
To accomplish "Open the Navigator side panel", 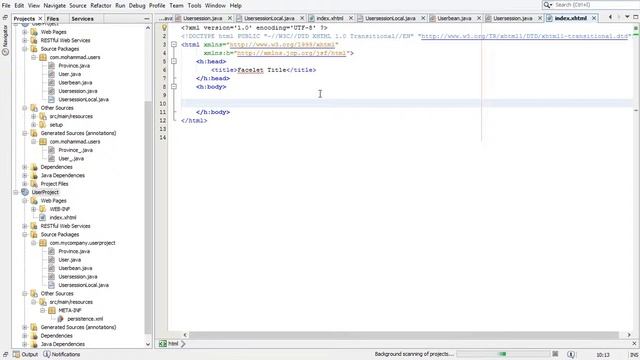I will 5,40.
